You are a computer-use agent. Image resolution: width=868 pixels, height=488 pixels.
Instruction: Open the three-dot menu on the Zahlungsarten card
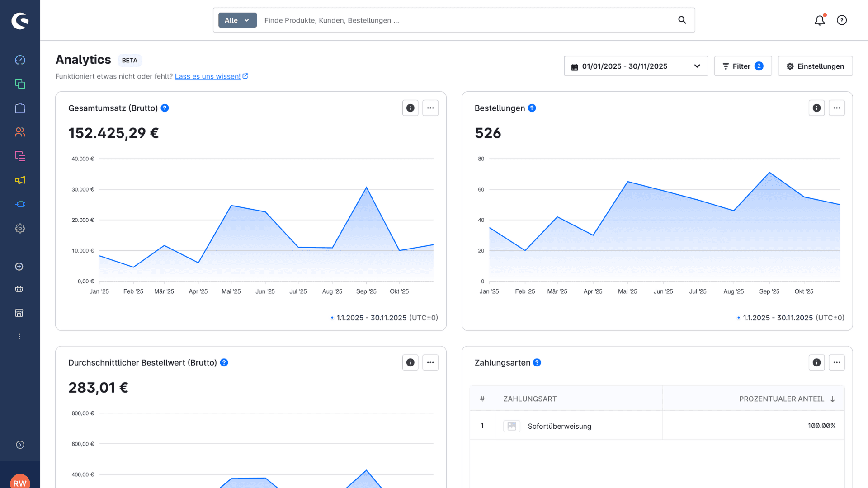point(837,362)
